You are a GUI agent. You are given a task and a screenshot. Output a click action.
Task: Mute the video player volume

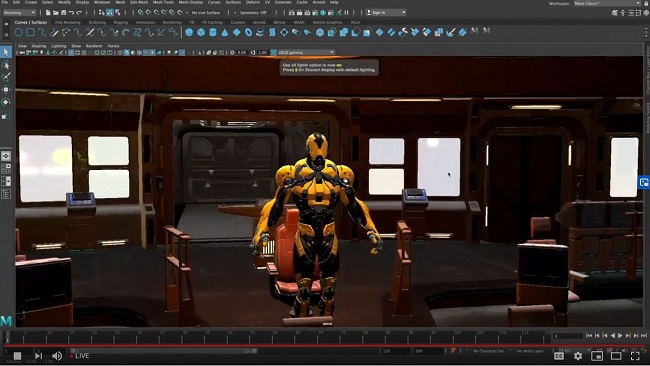(57, 356)
